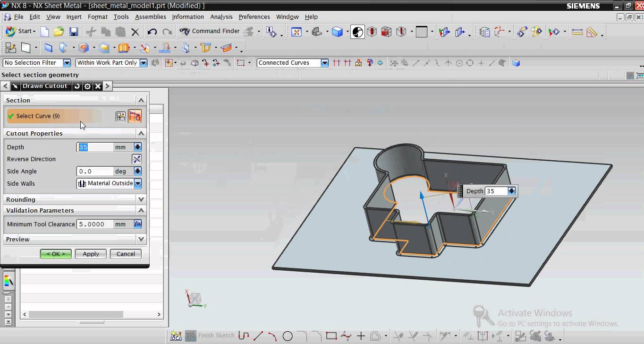Open the Tools menu
This screenshot has height=344, width=644.
[x=121, y=17]
